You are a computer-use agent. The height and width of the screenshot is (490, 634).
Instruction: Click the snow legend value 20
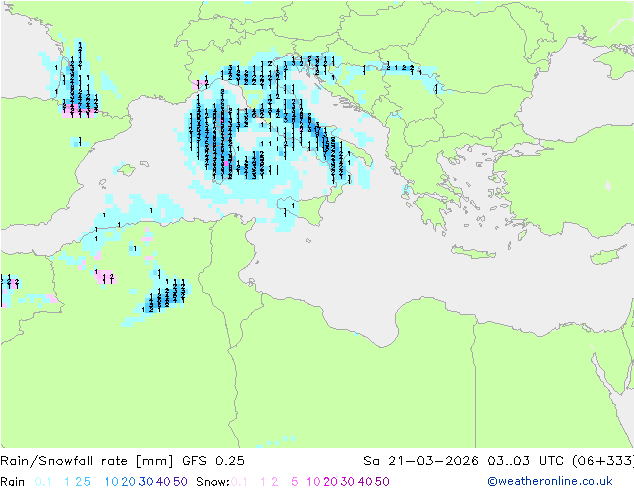point(330,482)
